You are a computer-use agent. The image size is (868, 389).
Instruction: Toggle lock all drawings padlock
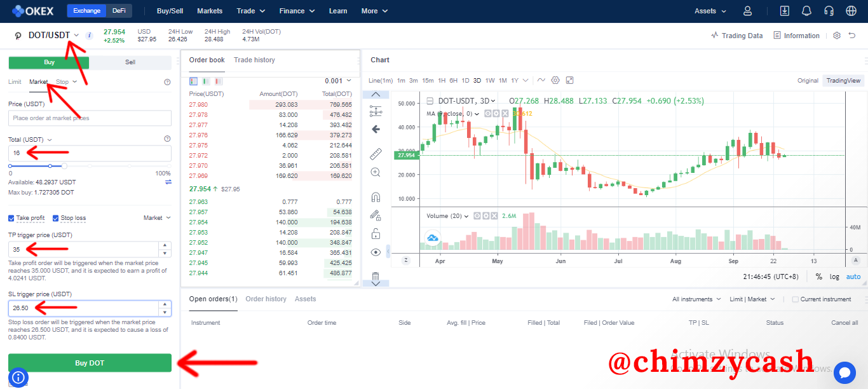tap(376, 234)
